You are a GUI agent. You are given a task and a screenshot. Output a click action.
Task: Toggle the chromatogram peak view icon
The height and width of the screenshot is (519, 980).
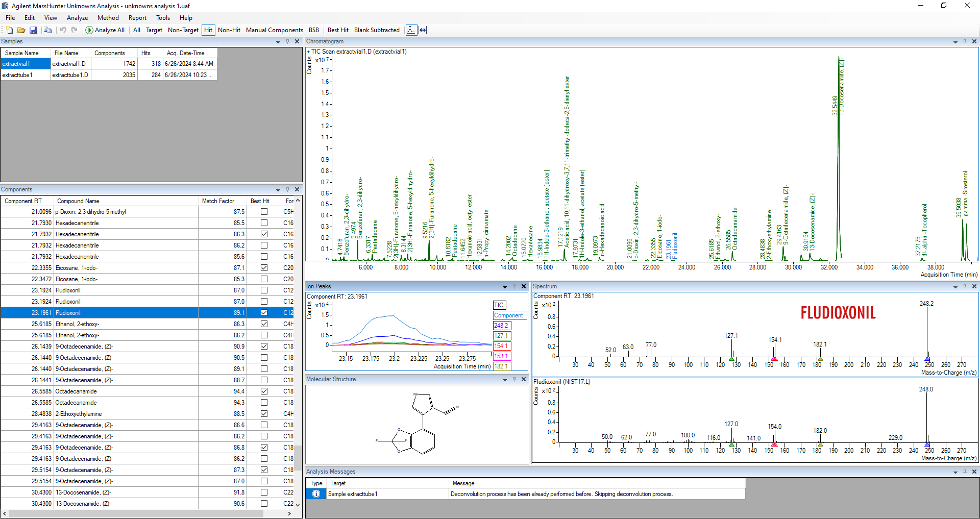(411, 30)
